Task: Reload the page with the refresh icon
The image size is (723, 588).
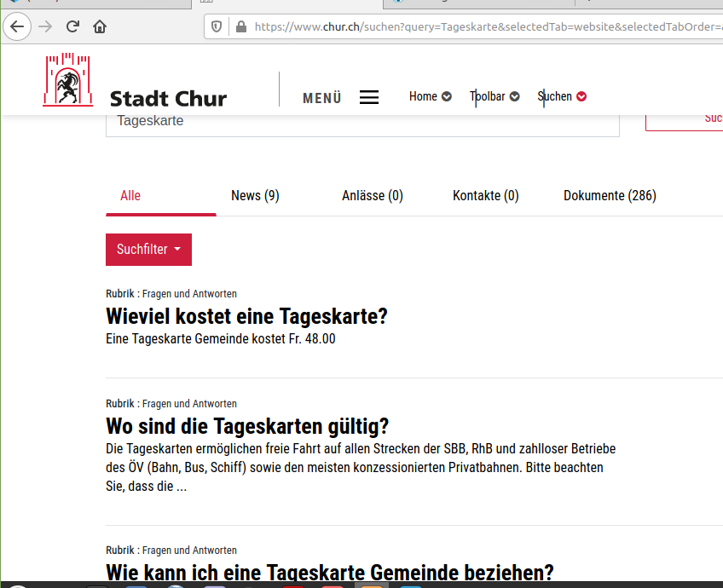Action: point(72,26)
